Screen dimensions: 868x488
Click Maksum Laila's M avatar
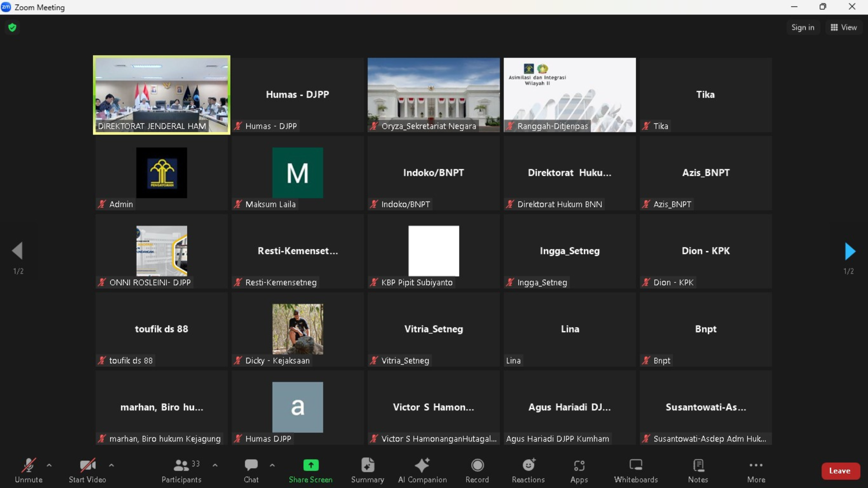click(x=297, y=173)
